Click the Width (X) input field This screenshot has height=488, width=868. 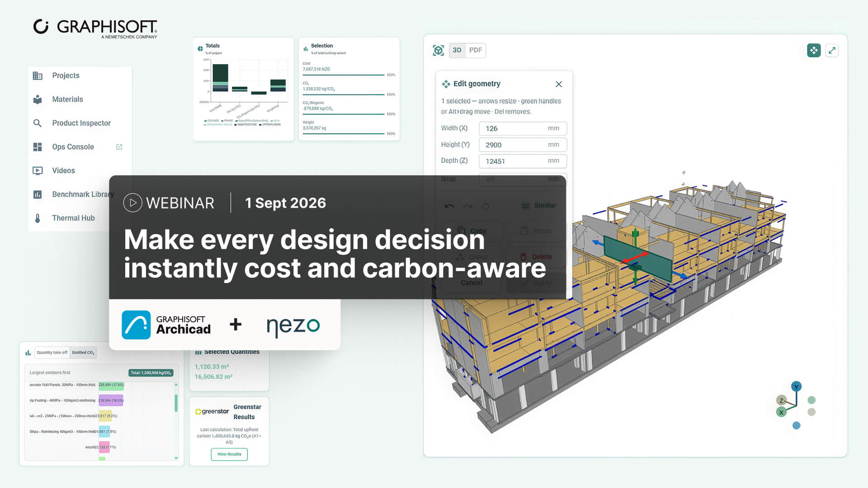(x=523, y=128)
